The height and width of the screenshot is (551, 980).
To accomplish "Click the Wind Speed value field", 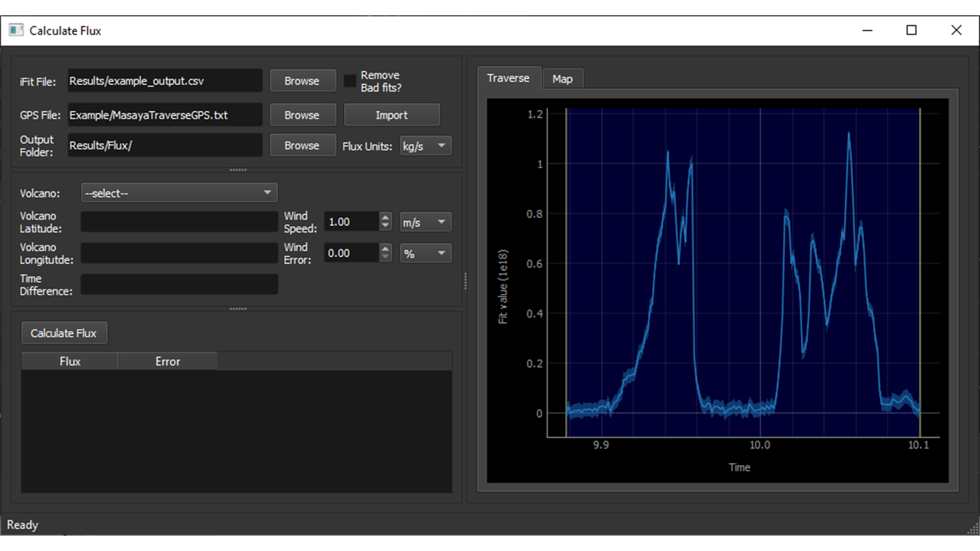I will coord(351,222).
